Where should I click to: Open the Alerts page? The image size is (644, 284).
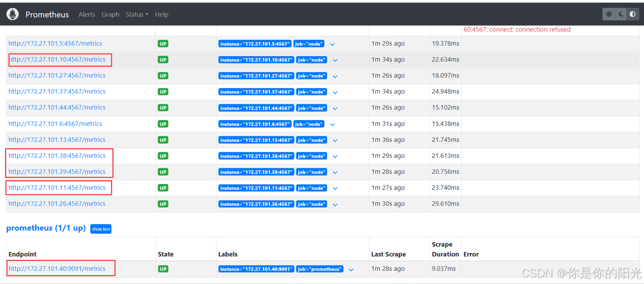pos(87,15)
